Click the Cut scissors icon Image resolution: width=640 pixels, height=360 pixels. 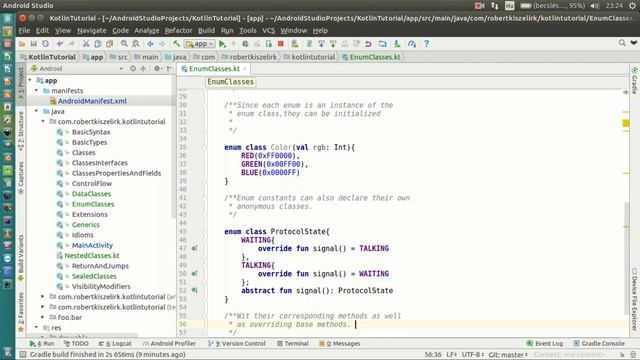(86, 44)
